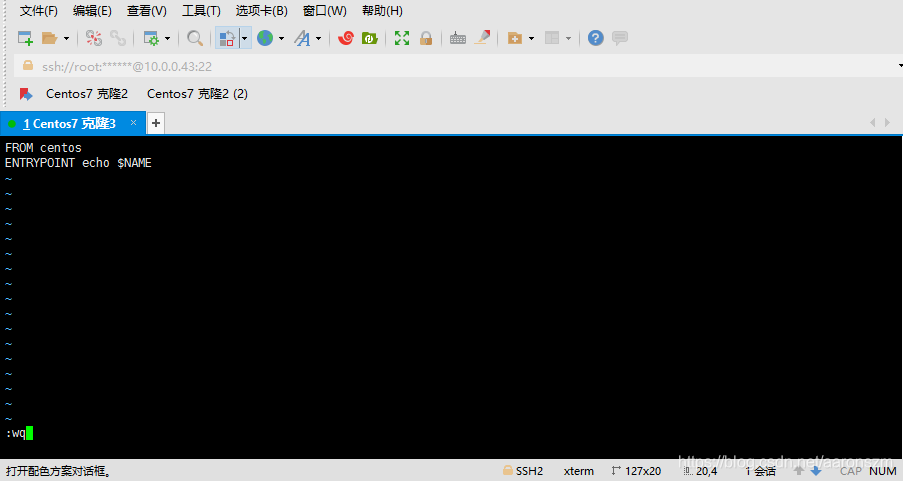Expand the globe encoding dropdown arrow
Image resolution: width=903 pixels, height=481 pixels.
282,39
